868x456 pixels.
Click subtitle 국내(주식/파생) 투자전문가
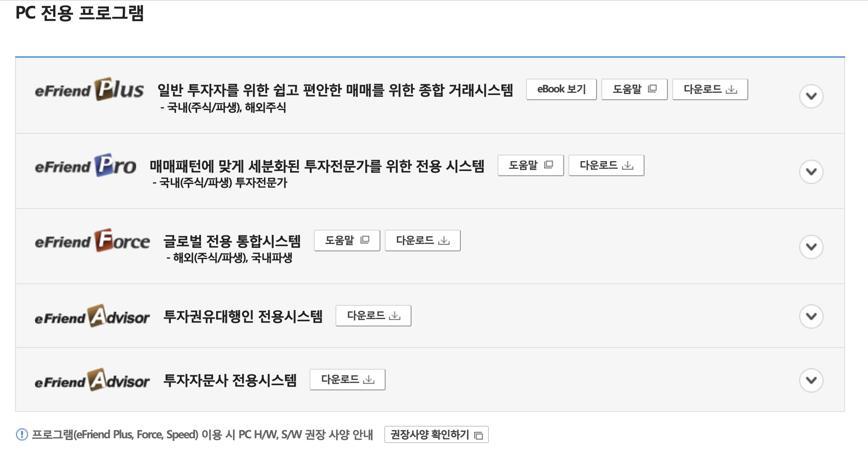[220, 183]
